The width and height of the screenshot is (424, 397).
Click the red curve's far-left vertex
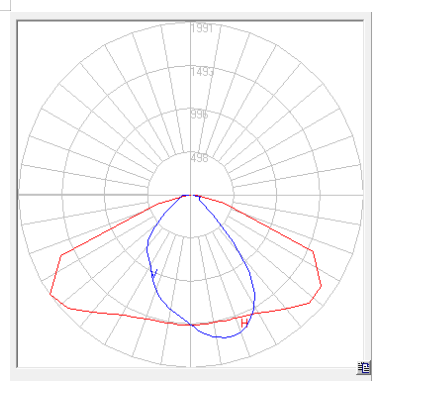tap(50, 294)
